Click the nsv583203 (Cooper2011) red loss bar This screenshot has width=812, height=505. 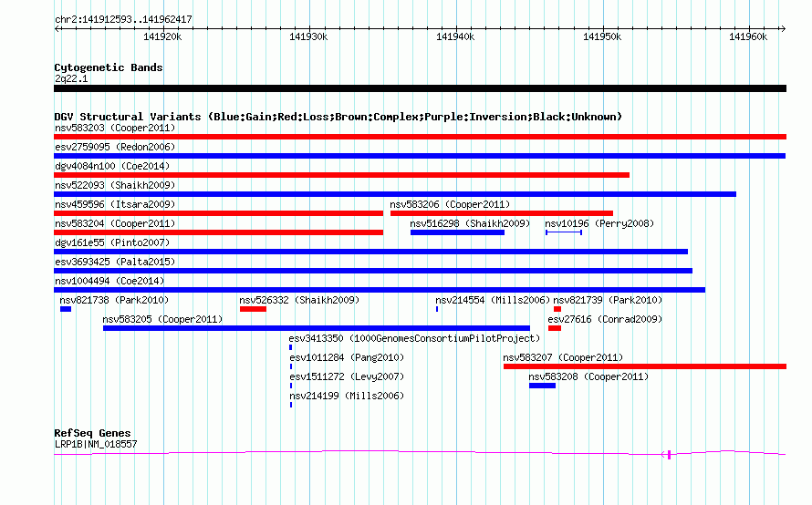tap(420, 137)
